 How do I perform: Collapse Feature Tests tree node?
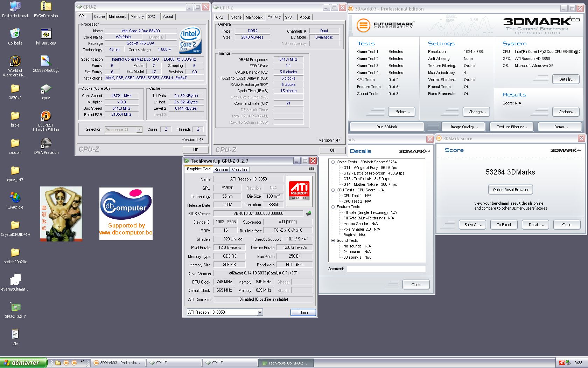coord(333,207)
